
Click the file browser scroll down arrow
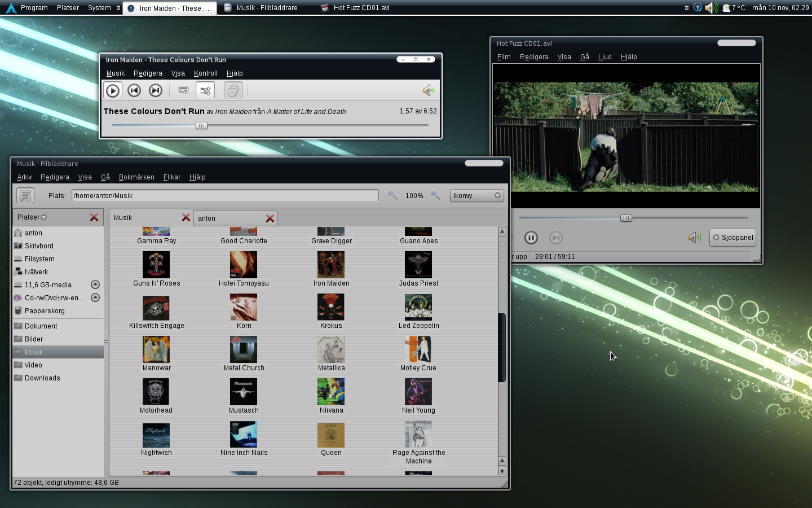(502, 471)
